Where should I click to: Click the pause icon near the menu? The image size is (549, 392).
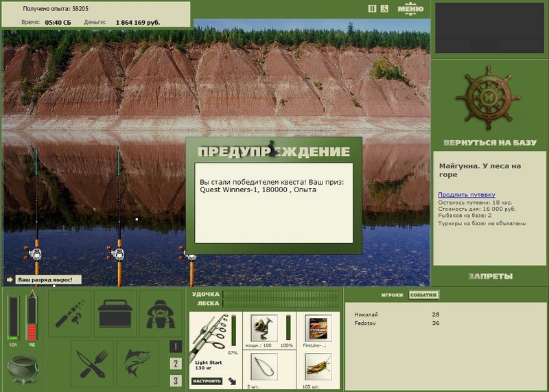point(372,8)
